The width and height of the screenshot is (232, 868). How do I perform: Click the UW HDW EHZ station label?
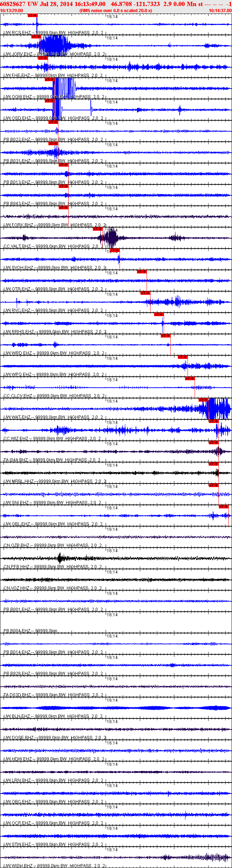coord(54,759)
